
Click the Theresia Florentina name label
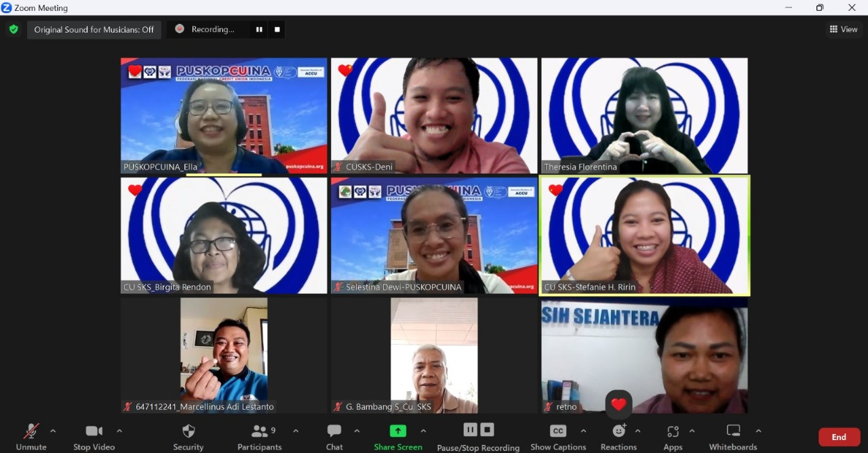(580, 167)
